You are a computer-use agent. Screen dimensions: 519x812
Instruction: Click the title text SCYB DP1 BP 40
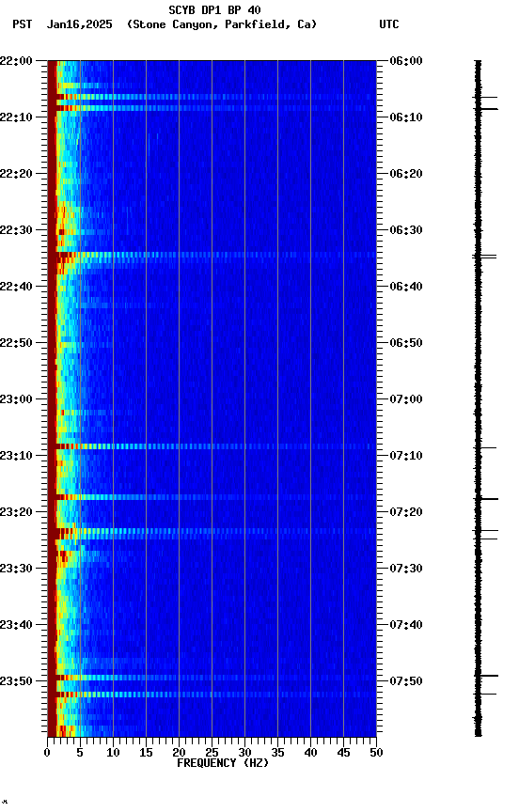click(x=214, y=9)
